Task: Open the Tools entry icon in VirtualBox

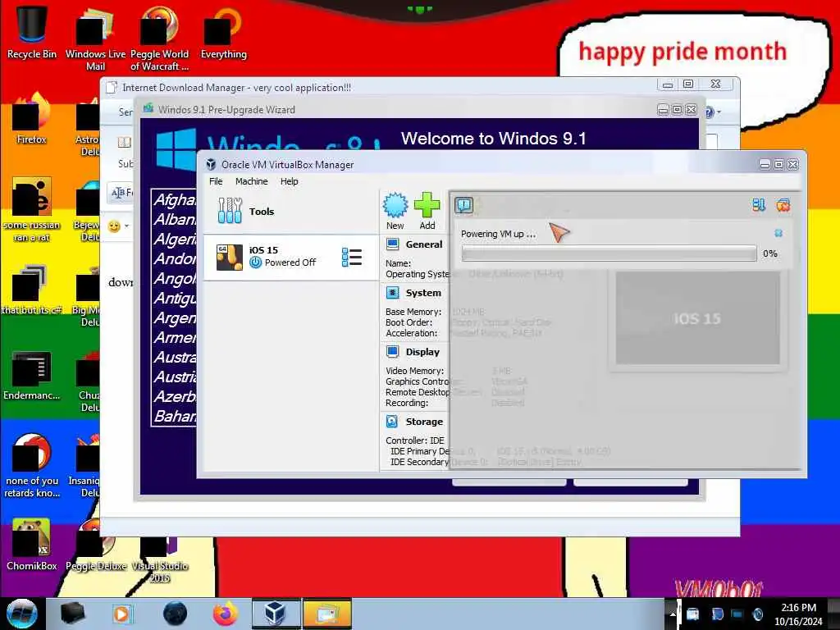Action: 230,211
